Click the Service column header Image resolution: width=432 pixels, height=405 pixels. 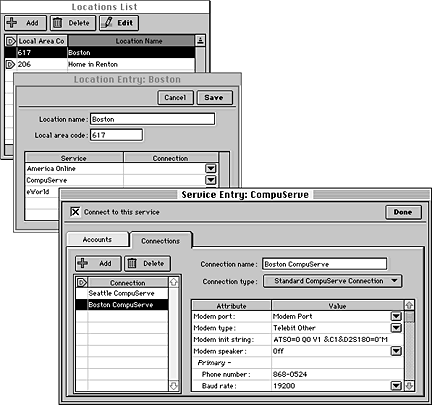pos(74,158)
